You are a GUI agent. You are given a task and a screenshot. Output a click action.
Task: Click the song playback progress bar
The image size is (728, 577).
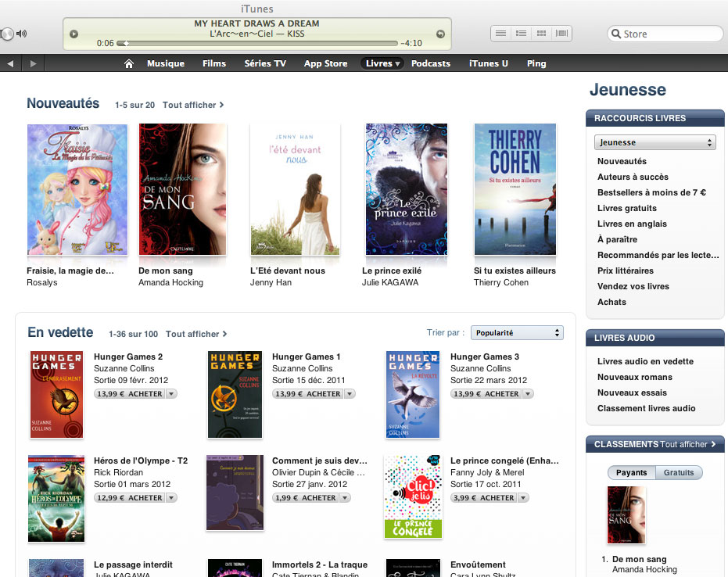tap(256, 44)
